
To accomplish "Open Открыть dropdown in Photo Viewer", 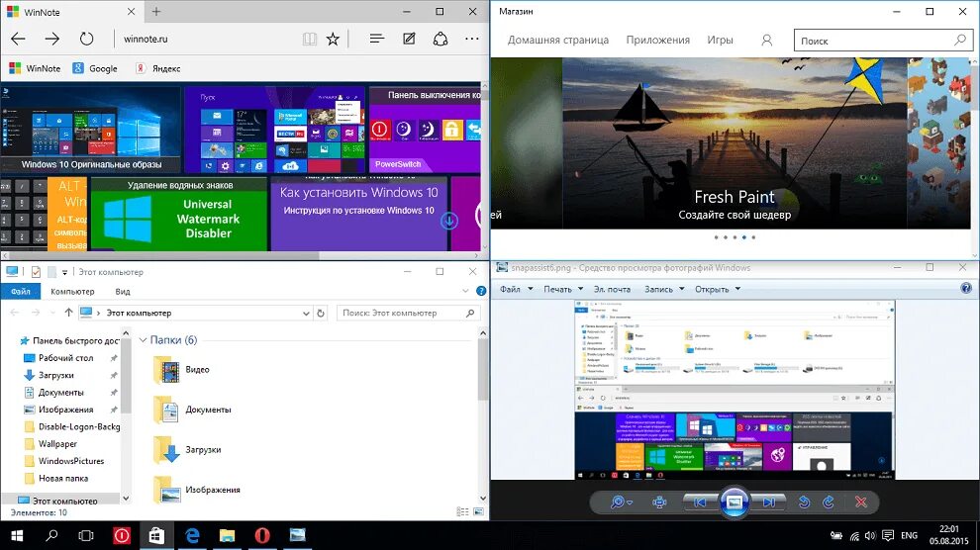I will tap(718, 289).
